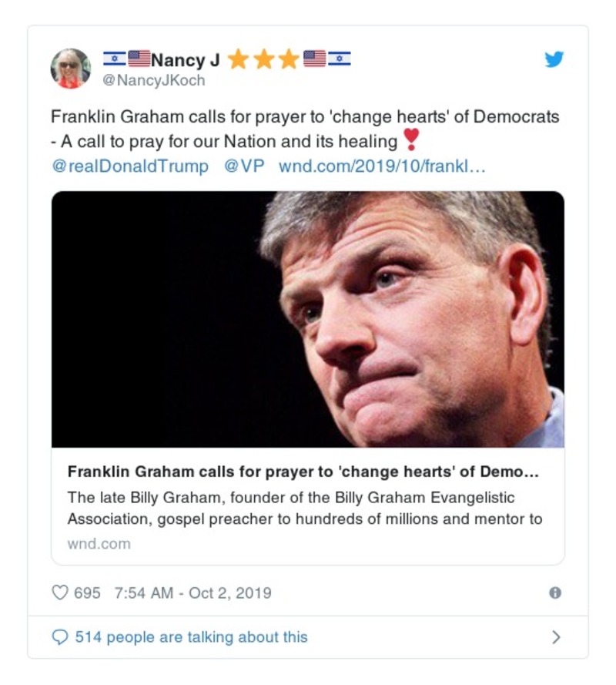View "514 people are talking about this"
This screenshot has height=685, width=616.
(191, 637)
